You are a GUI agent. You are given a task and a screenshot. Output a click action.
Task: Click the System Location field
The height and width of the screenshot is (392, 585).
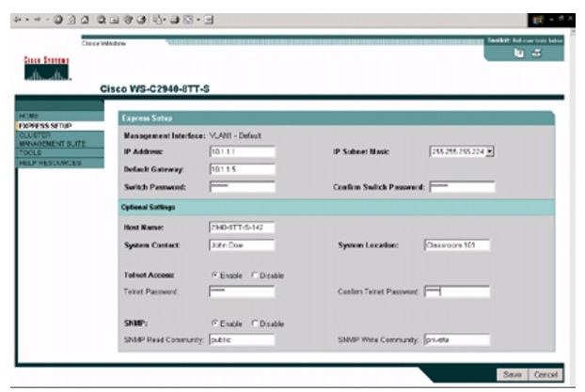click(x=457, y=244)
